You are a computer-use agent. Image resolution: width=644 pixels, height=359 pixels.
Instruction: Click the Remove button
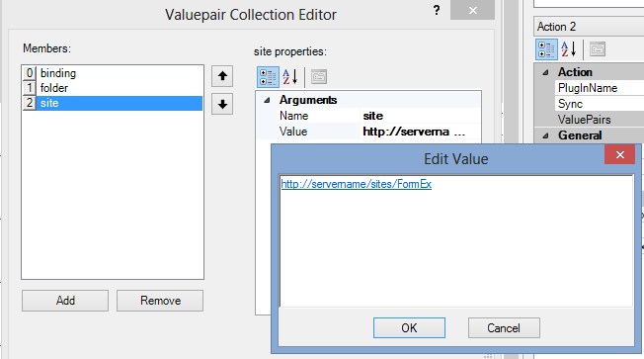click(160, 301)
